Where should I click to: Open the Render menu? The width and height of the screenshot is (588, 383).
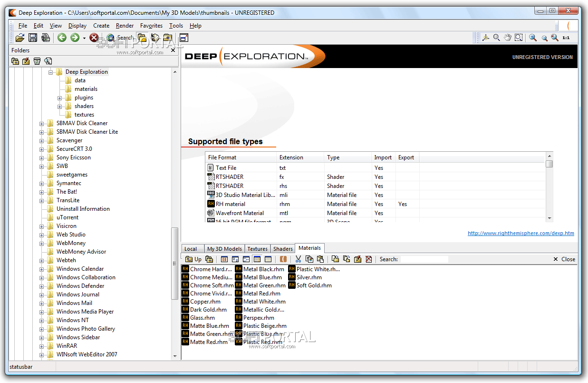pos(125,26)
